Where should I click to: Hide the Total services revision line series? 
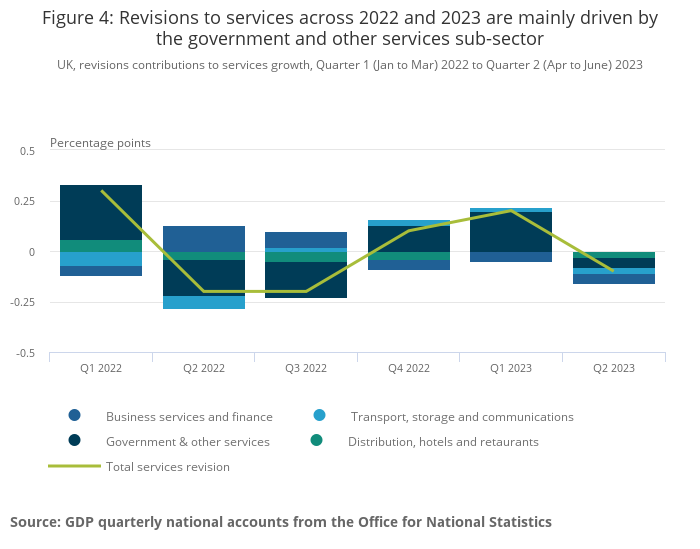point(75,466)
